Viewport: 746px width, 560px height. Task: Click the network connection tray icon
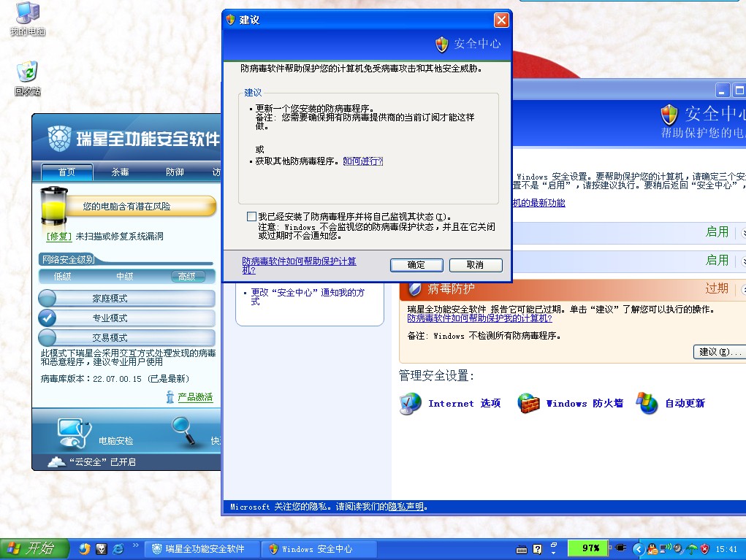tap(665, 548)
